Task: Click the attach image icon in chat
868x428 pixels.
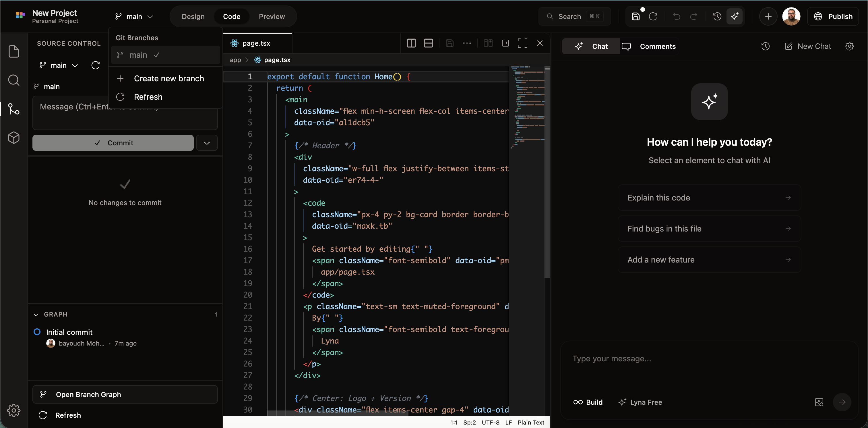Action: [x=819, y=402]
